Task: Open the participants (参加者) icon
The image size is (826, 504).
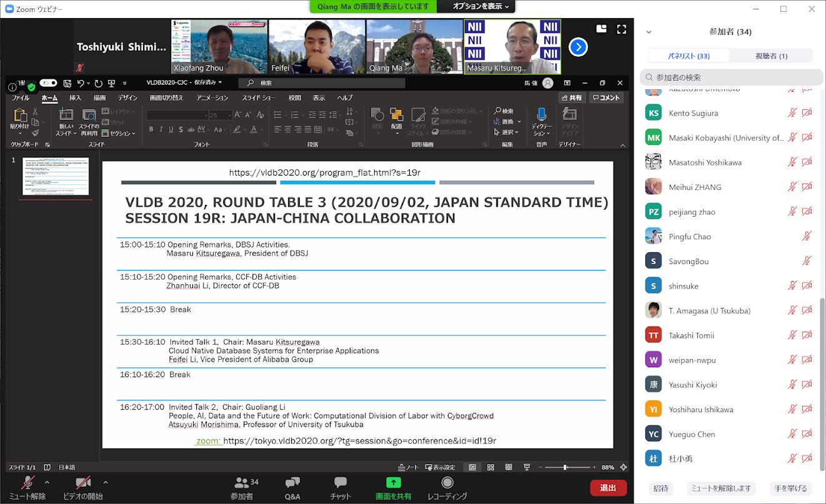Action: pos(242,483)
